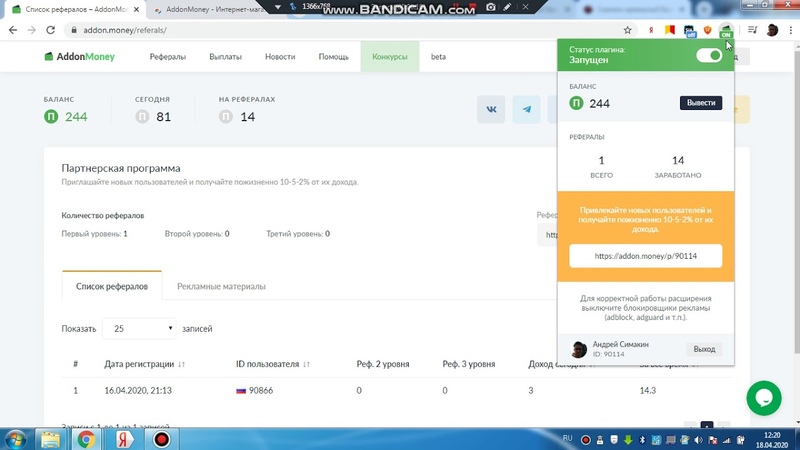
Task: Click the AddonMoney extension icon in toolbar
Action: (x=726, y=31)
